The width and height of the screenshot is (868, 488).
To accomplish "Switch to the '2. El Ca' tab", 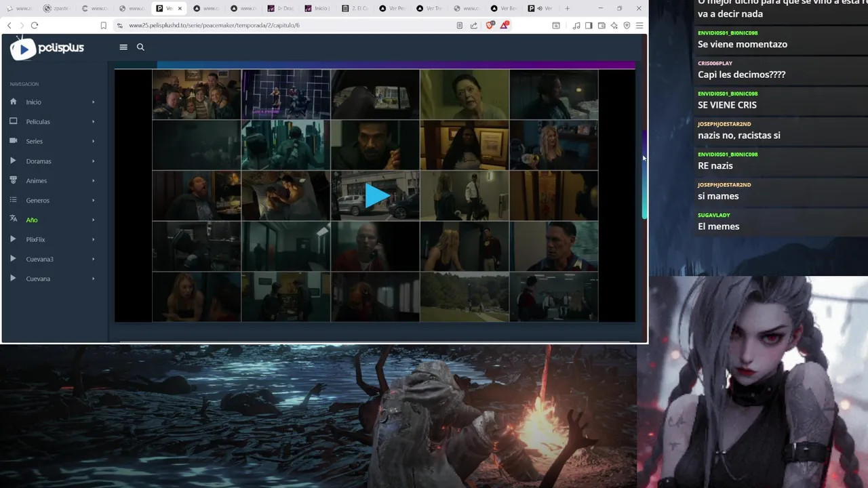I will coord(355,8).
